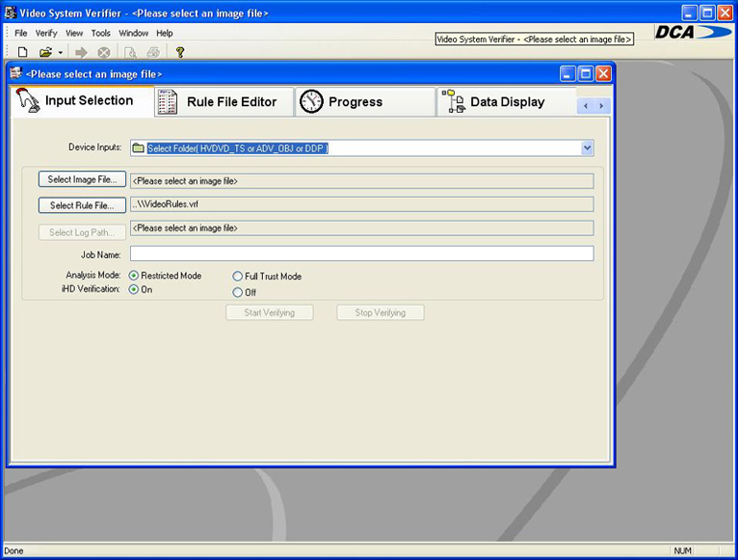738x560 pixels.
Task: Click the Job Name input field
Action: tap(362, 253)
